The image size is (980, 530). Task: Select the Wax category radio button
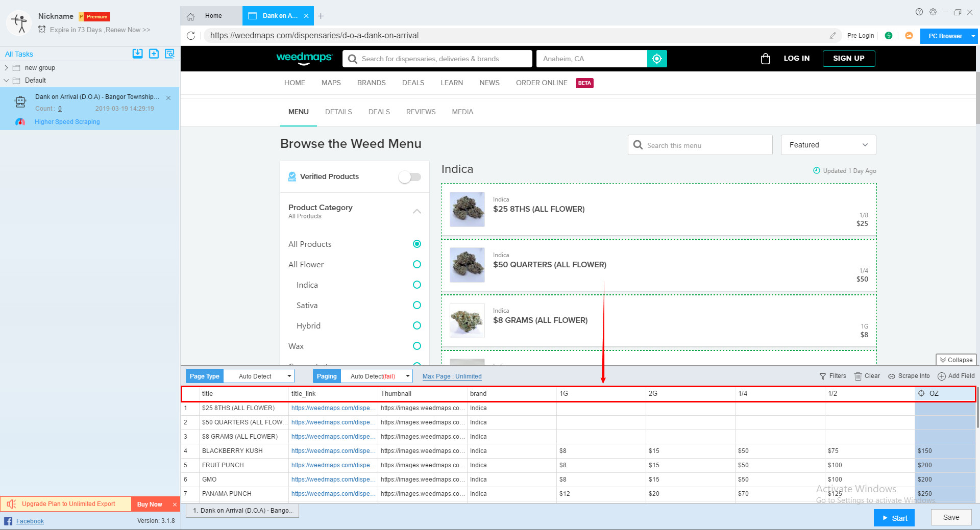click(x=416, y=346)
